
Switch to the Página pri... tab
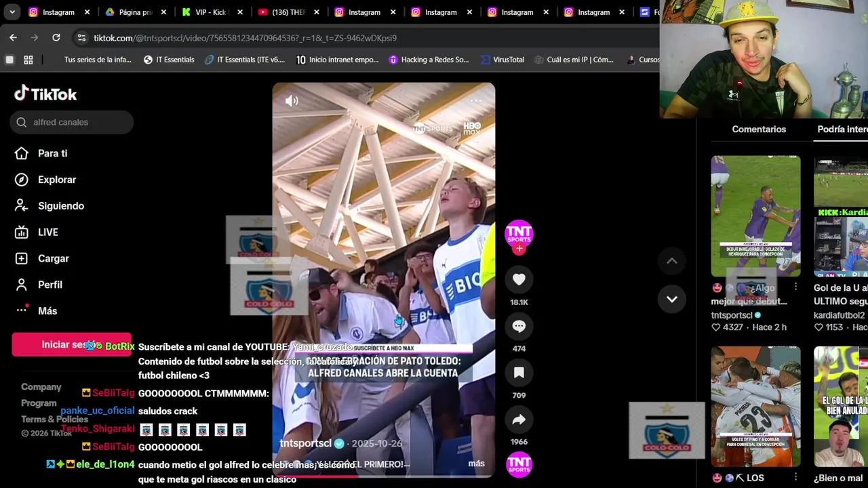tap(136, 12)
